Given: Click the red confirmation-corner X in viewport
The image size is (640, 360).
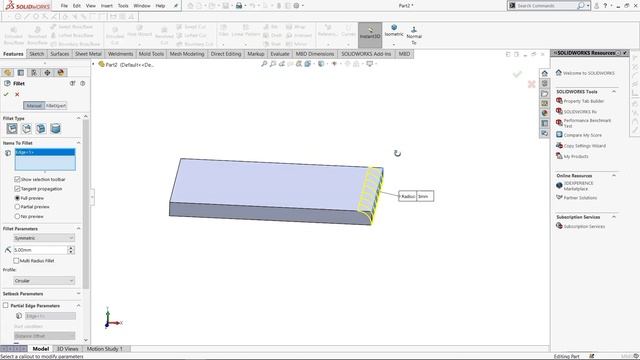Looking at the screenshot, I should pos(531,84).
